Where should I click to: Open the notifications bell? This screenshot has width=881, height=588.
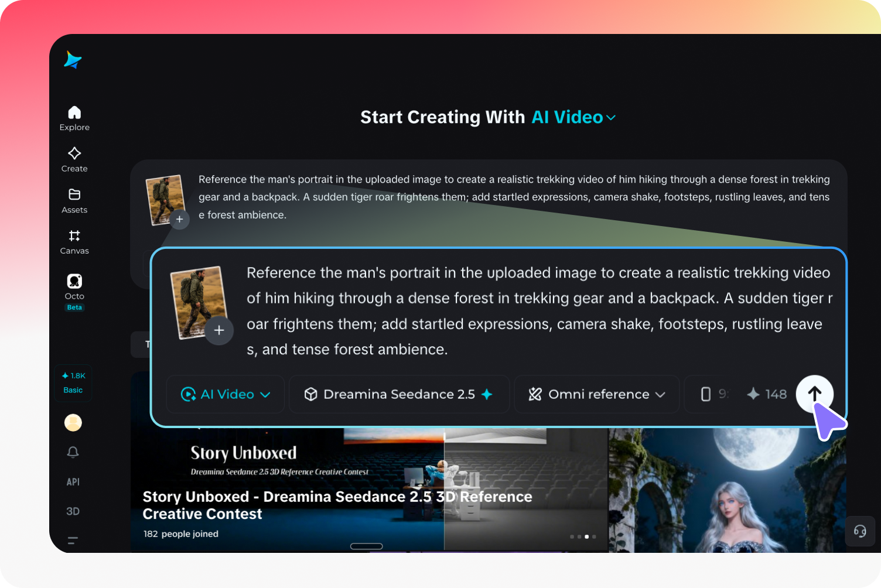coord(73,452)
